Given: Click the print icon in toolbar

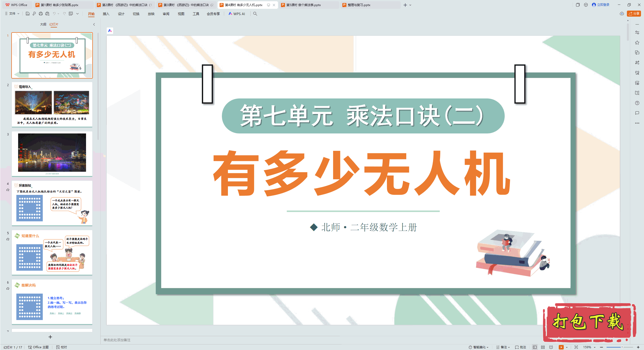Looking at the screenshot, I should (x=41, y=14).
